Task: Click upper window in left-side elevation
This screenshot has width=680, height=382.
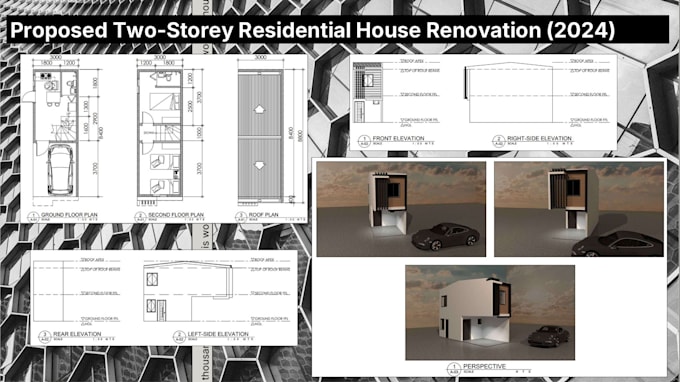Action: (152, 279)
